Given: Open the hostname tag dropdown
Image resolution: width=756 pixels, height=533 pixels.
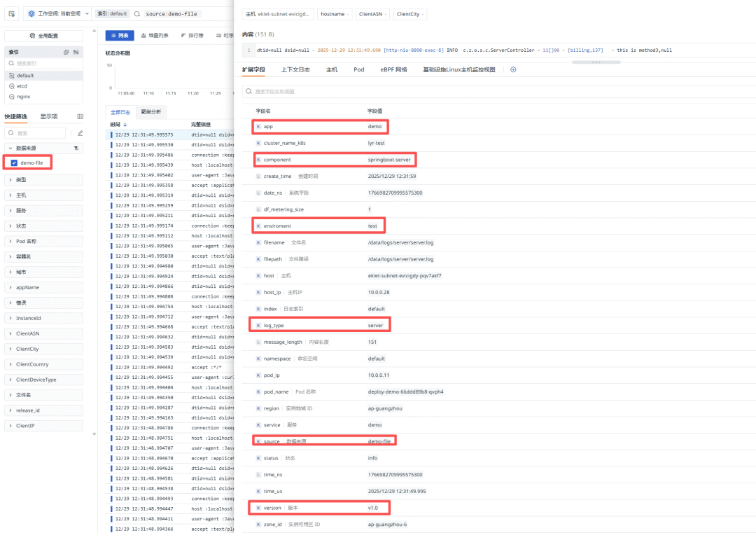Looking at the screenshot, I should tap(335, 14).
